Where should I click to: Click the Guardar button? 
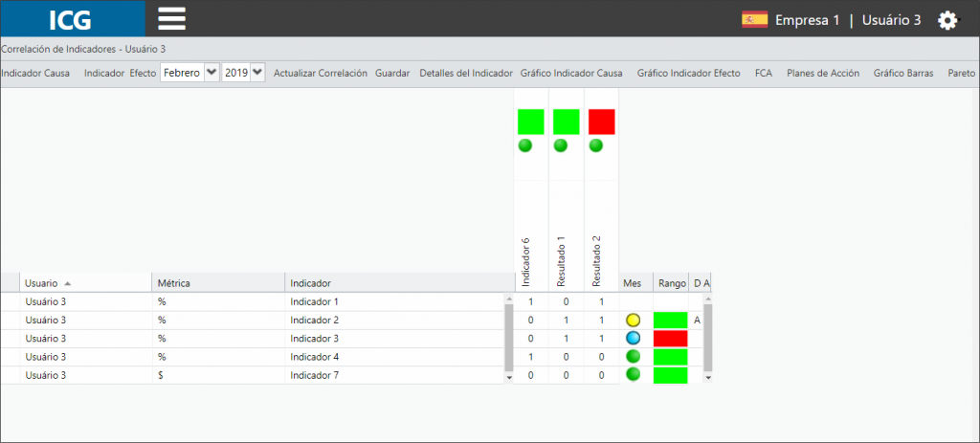click(392, 73)
